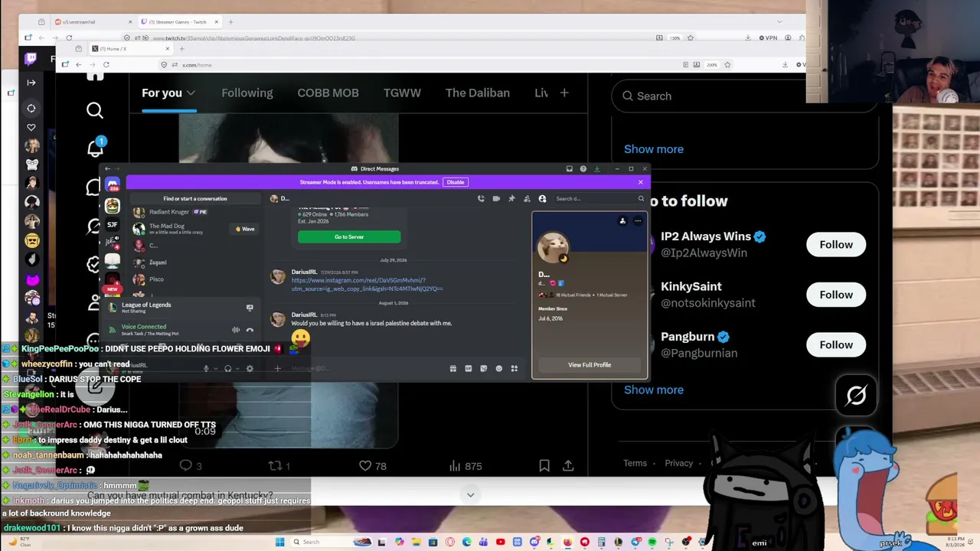Switch to the COBB MOB tab
980x551 pixels.
[328, 93]
